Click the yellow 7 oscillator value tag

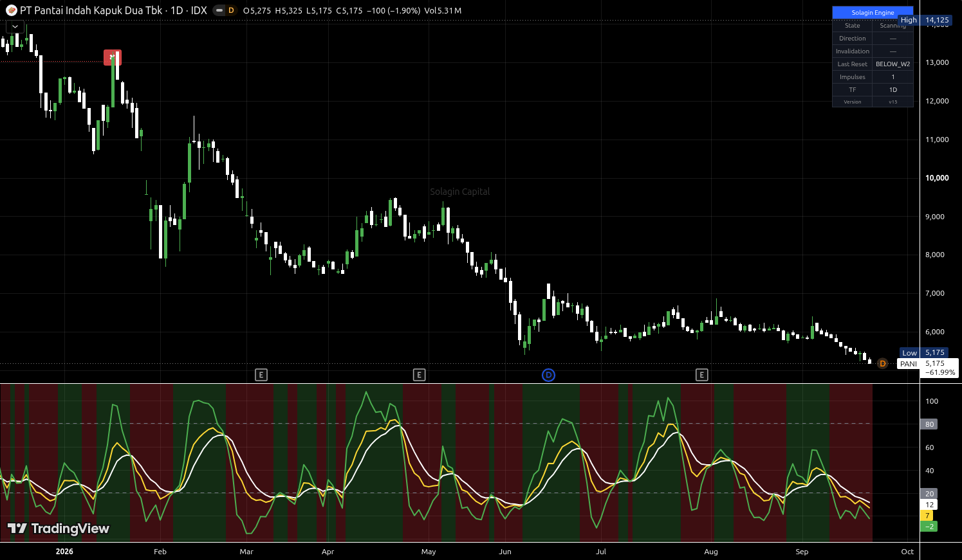pyautogui.click(x=927, y=516)
